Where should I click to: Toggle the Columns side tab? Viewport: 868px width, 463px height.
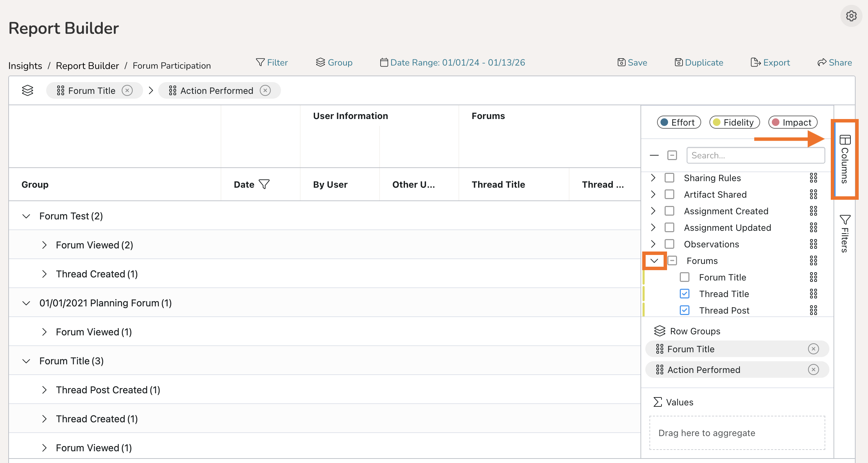(845, 159)
